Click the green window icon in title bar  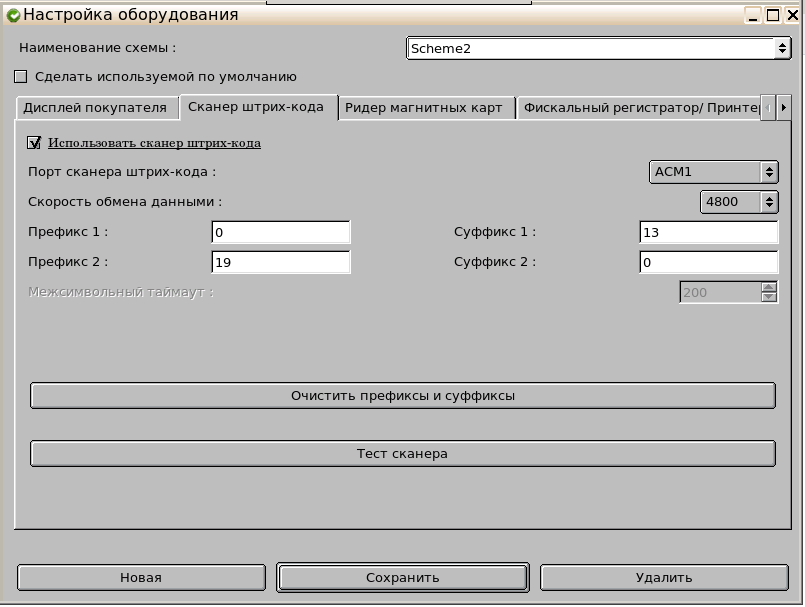point(13,15)
